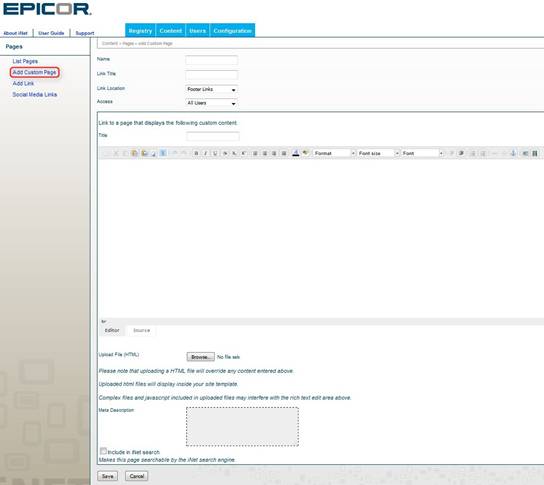Viewport: 544px width, 485px height.
Task: Click the cut icon in editor toolbar
Action: pos(116,153)
